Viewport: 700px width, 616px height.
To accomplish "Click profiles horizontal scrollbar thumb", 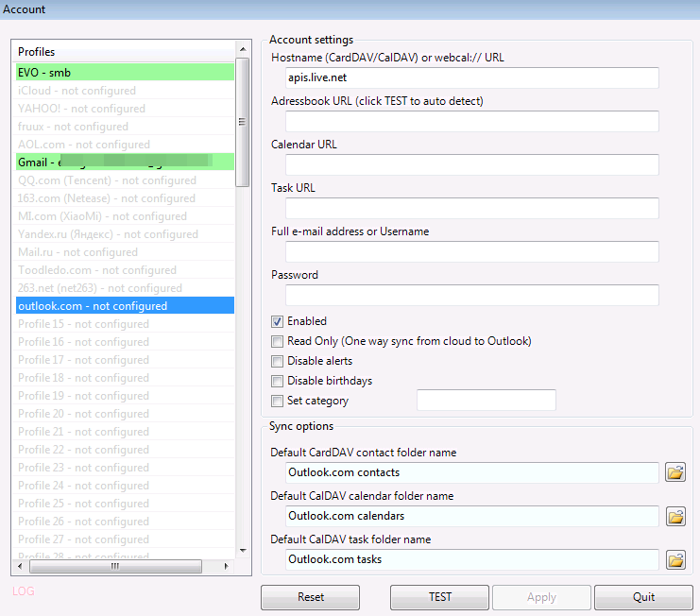I will point(115,567).
